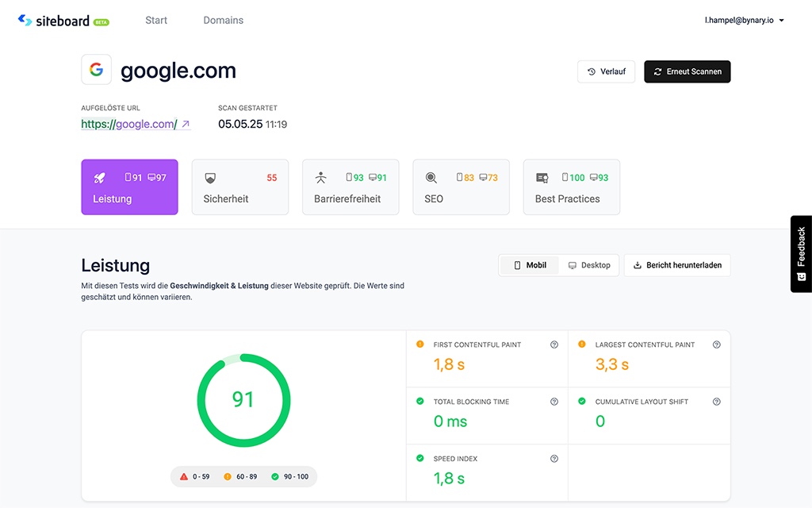
Task: Click orange icon in 60-89 legend
Action: 228,476
